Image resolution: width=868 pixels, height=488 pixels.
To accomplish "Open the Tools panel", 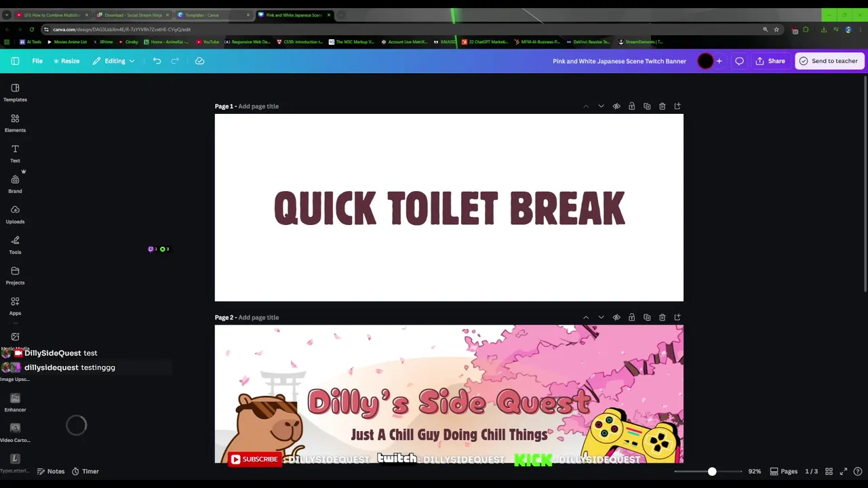I will [15, 245].
